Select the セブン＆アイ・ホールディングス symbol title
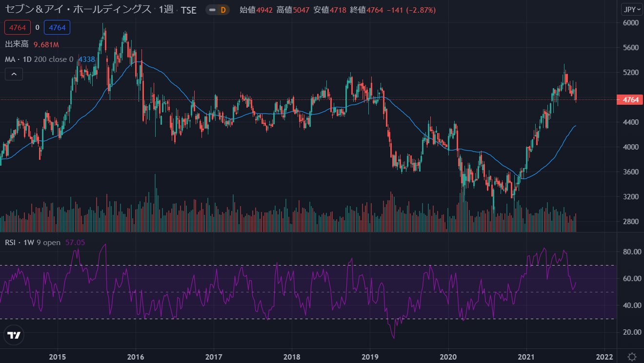This screenshot has width=644, height=363. tap(78, 10)
